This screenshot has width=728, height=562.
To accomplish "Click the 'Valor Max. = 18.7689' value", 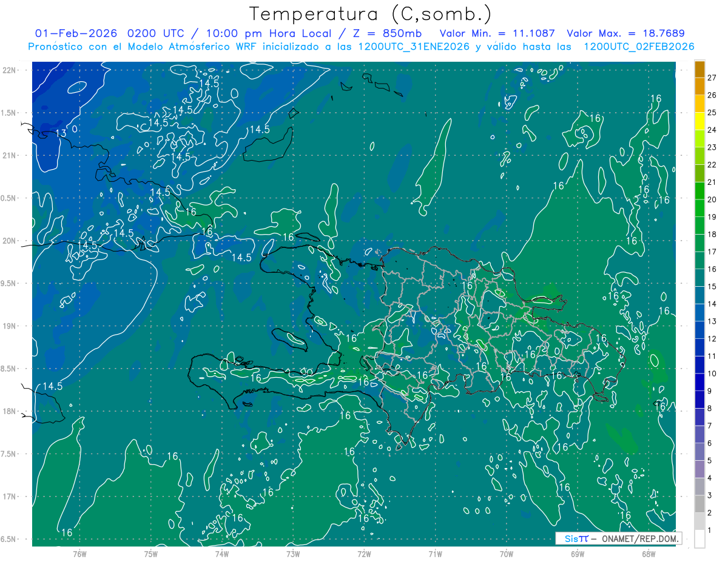I will 626,33.
